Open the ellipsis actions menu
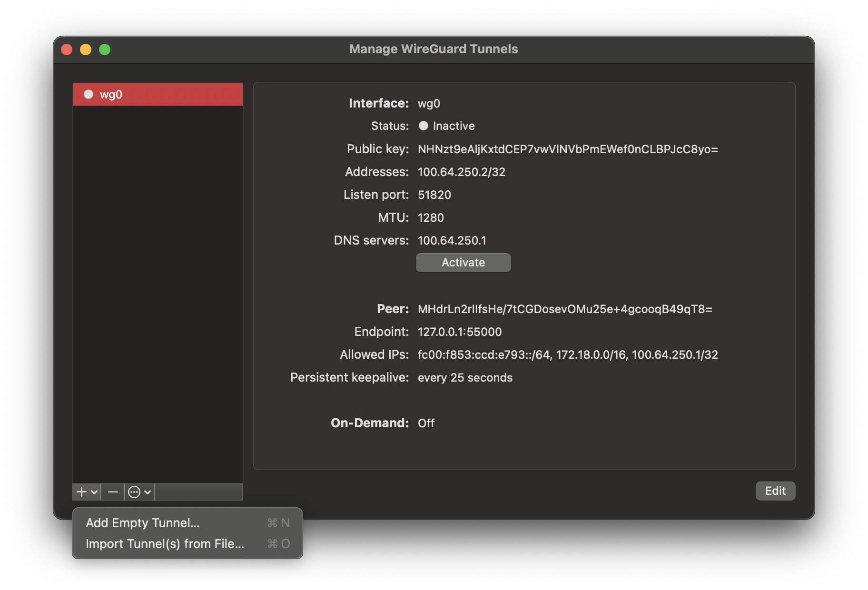Image resolution: width=868 pixels, height=590 pixels. [x=139, y=492]
